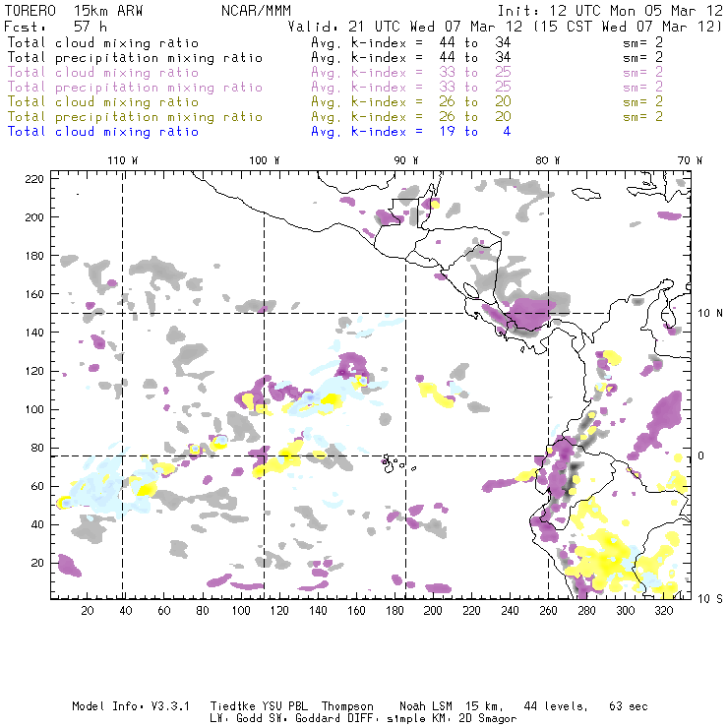
Task: Click the "110 W" longitude label
Action: click(x=123, y=160)
